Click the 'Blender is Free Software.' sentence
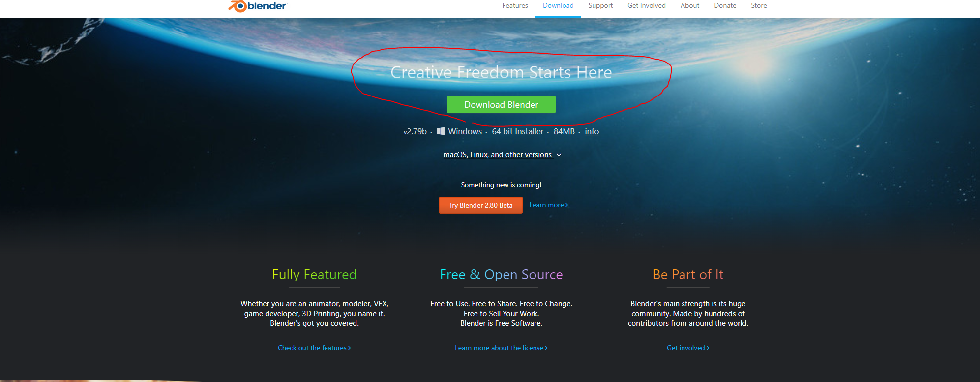The width and height of the screenshot is (980, 382). 501,323
